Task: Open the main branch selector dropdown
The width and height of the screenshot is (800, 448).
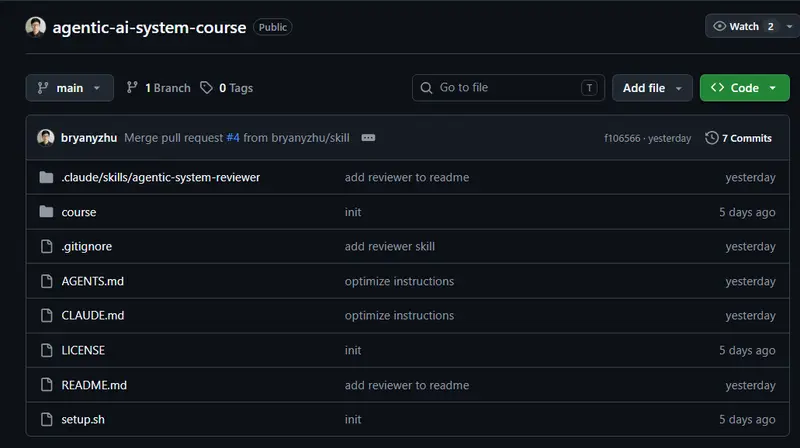Action: (x=69, y=88)
